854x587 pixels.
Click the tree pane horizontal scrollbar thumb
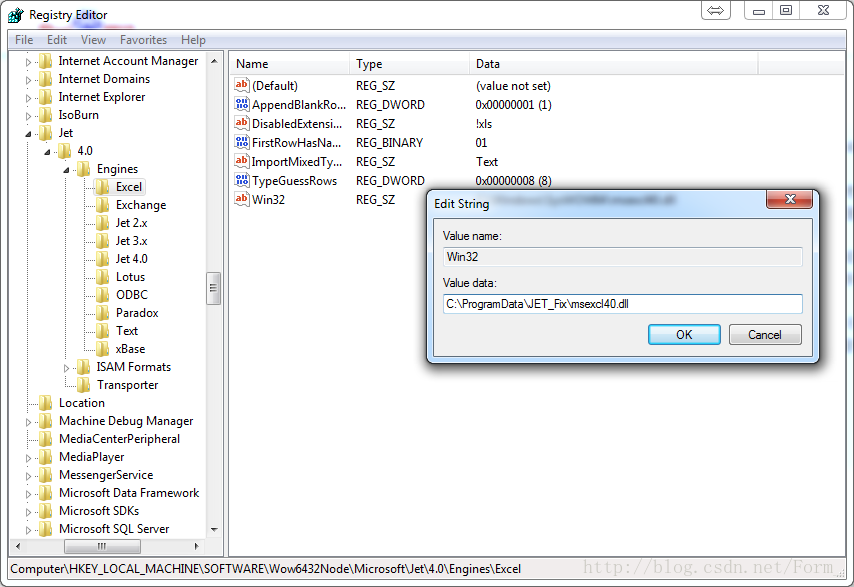click(x=102, y=546)
